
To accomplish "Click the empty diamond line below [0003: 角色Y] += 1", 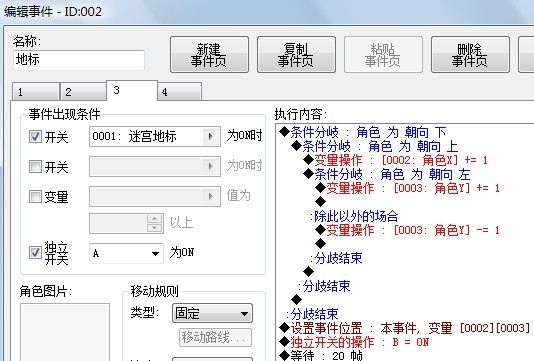I will click(320, 202).
